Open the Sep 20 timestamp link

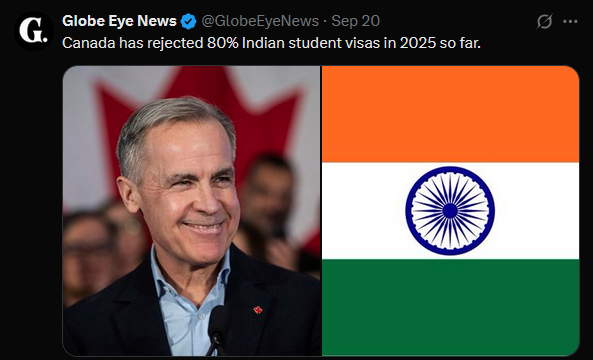pos(355,21)
